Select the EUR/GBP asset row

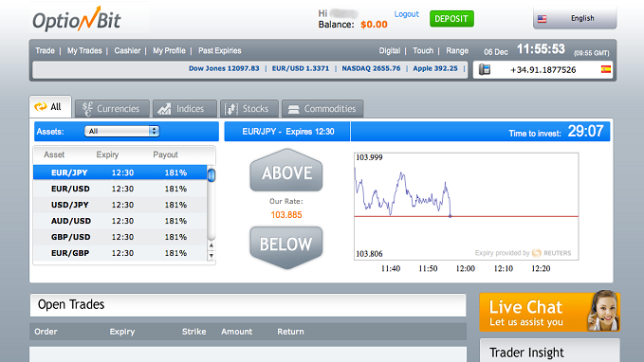120,253
